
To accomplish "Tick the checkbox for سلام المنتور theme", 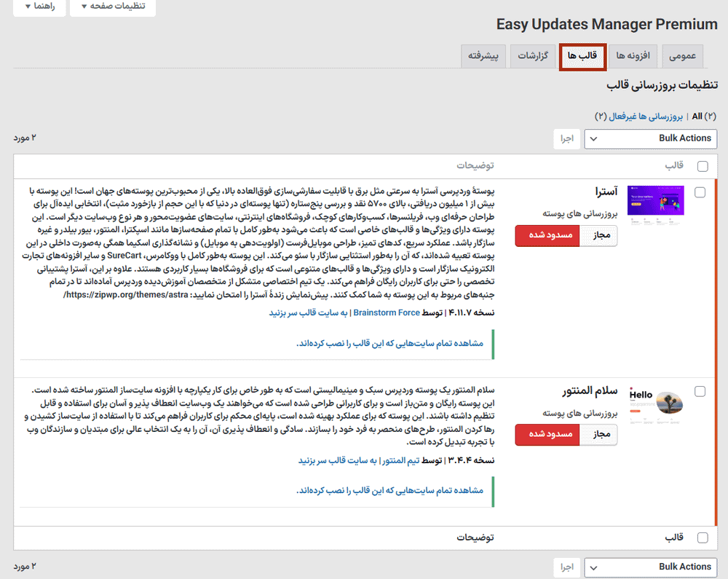I will pyautogui.click(x=700, y=391).
